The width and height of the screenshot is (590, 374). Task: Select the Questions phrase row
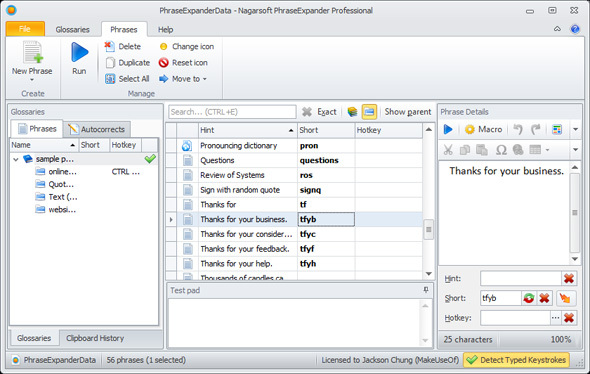(294, 160)
